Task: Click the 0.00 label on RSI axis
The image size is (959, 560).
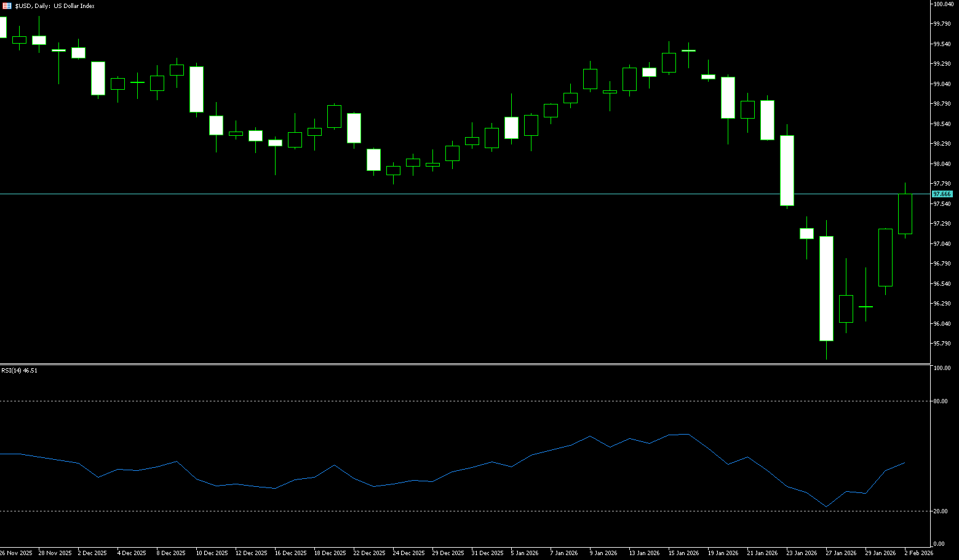Action: pyautogui.click(x=939, y=543)
